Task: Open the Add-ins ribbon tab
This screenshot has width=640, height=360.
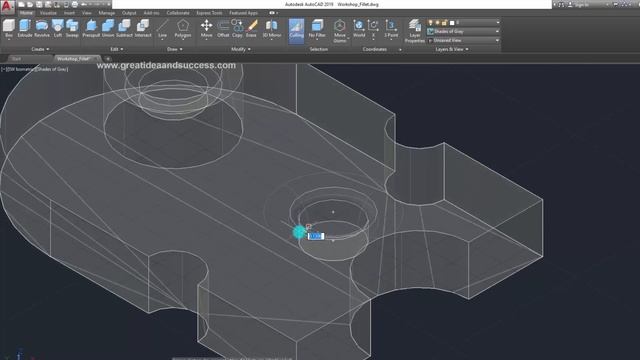Action: click(x=151, y=13)
